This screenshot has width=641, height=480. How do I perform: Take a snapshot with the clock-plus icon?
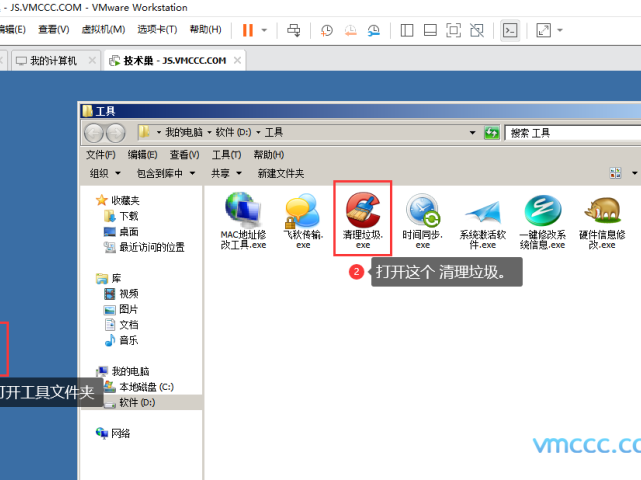[x=327, y=30]
